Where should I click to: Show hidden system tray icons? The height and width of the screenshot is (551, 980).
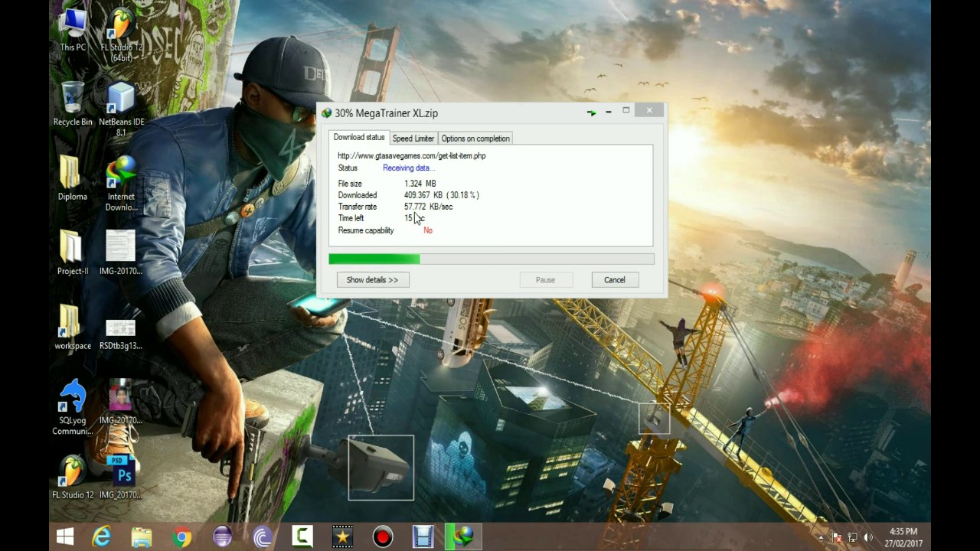pyautogui.click(x=822, y=538)
